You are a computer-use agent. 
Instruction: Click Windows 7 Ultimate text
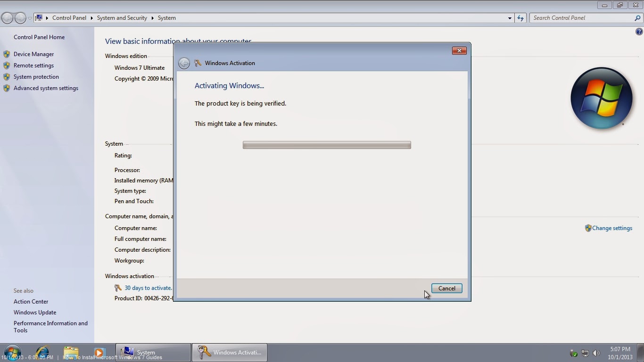point(140,68)
